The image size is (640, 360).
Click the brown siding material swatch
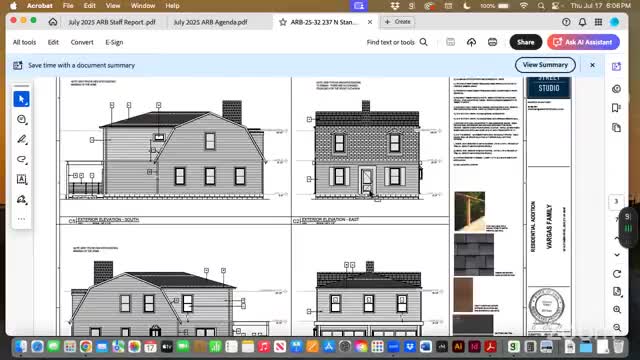(463, 295)
